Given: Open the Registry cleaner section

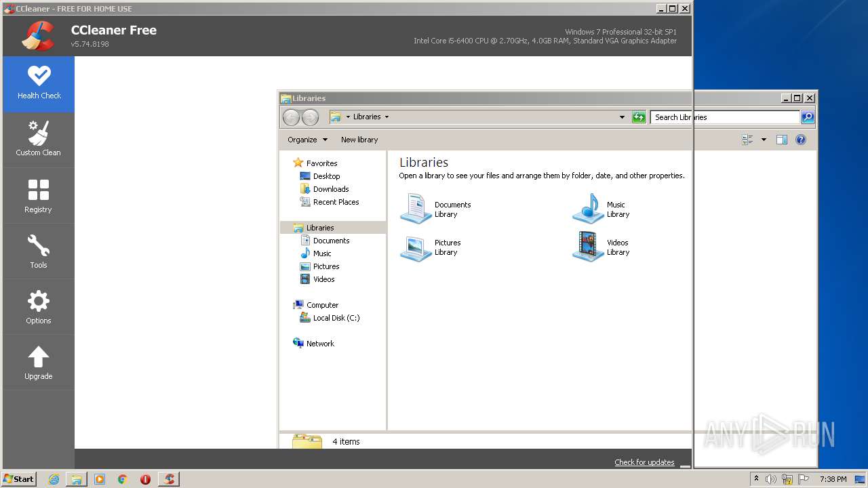Looking at the screenshot, I should click(39, 196).
